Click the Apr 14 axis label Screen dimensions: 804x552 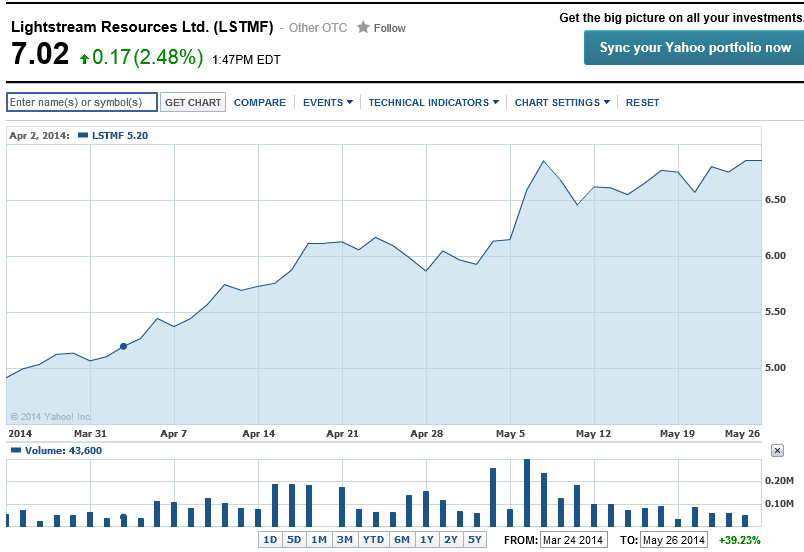click(x=258, y=434)
